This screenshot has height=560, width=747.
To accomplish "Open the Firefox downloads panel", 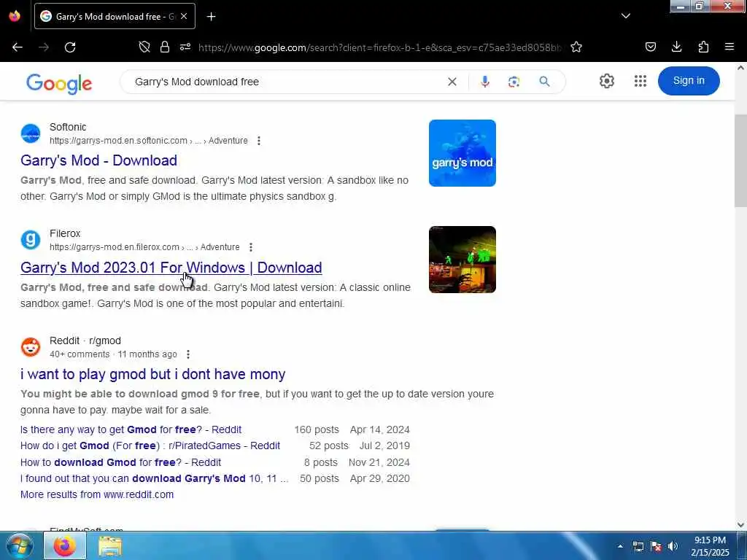I will tap(676, 47).
